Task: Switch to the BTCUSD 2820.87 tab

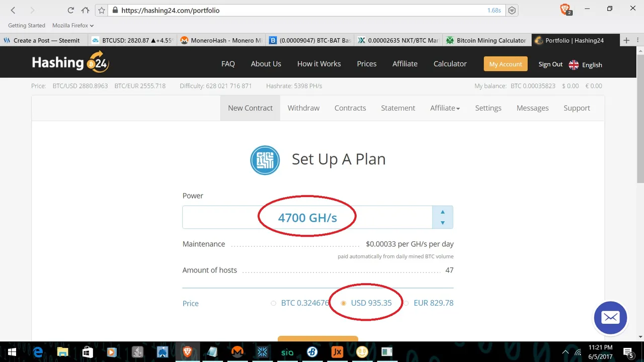Action: (x=132, y=40)
